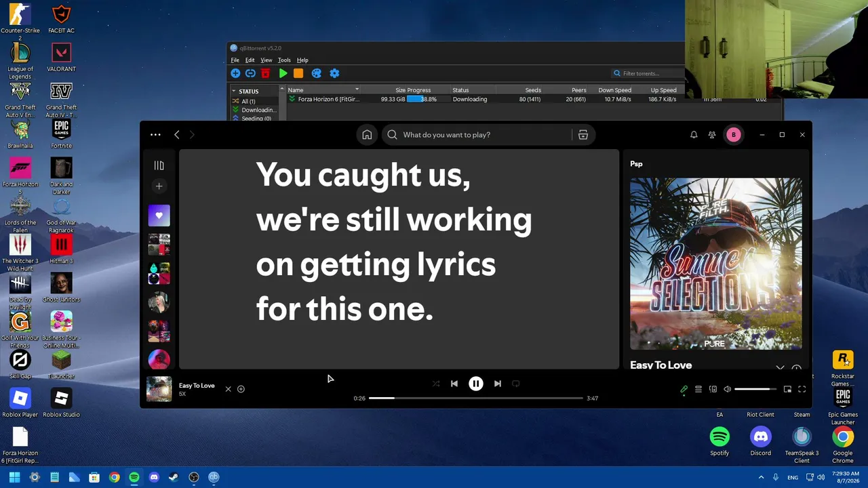
Task: Go to Spotify Home
Action: [367, 135]
